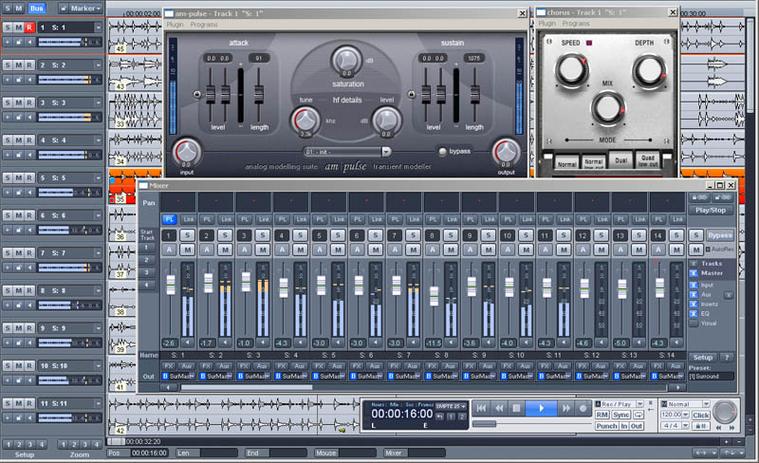Image resolution: width=759 pixels, height=463 pixels.
Task: Toggle record arm on track 1 S:1
Action: tap(29, 28)
